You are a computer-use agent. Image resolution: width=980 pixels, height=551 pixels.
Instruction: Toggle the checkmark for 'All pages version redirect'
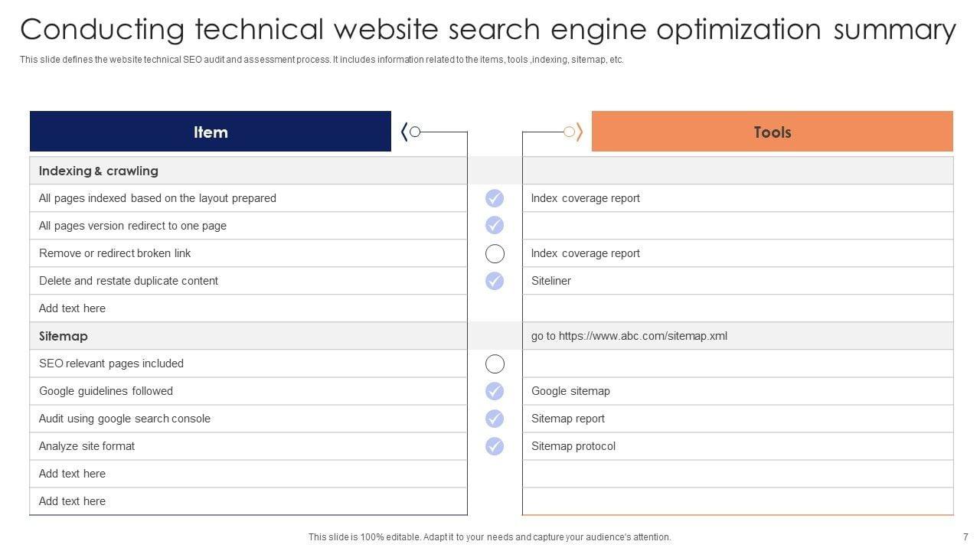coord(495,226)
